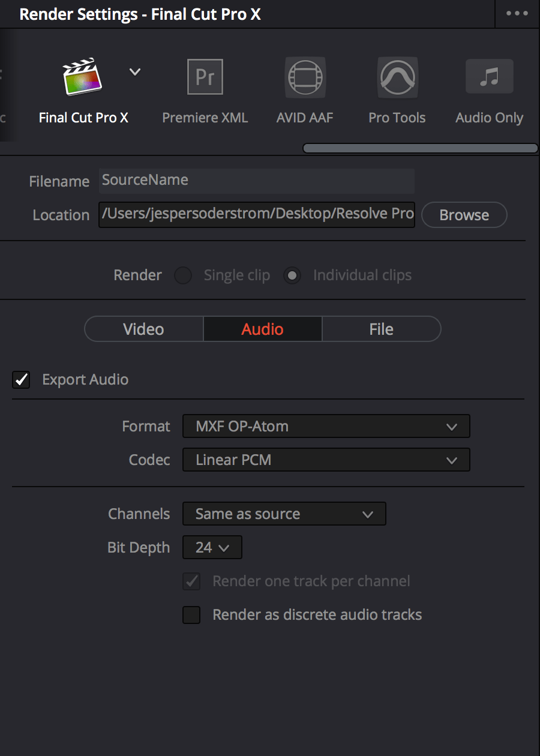This screenshot has height=756, width=540.
Task: Toggle Render one track per channel
Action: [x=191, y=581]
